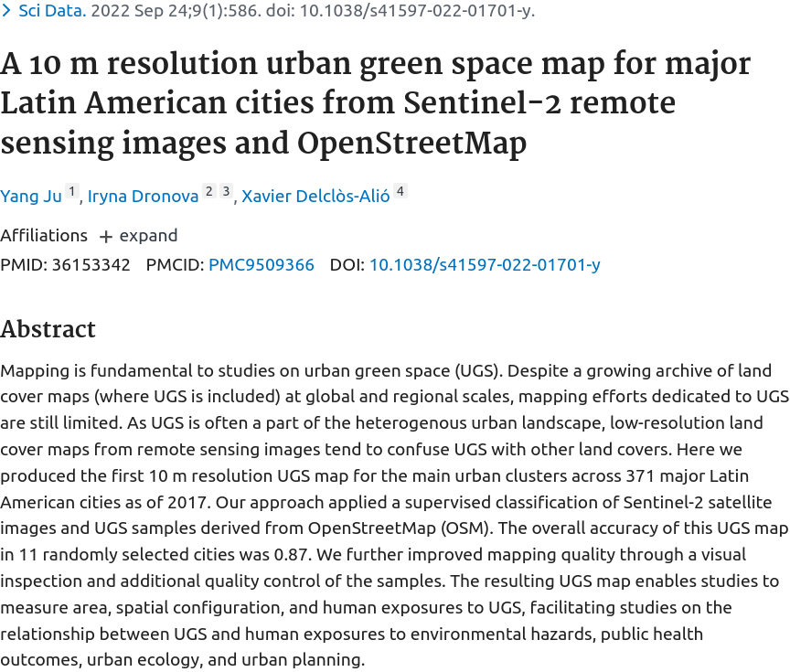
Task: Expand the Affiliations section via expand text
Action: pyautogui.click(x=148, y=235)
